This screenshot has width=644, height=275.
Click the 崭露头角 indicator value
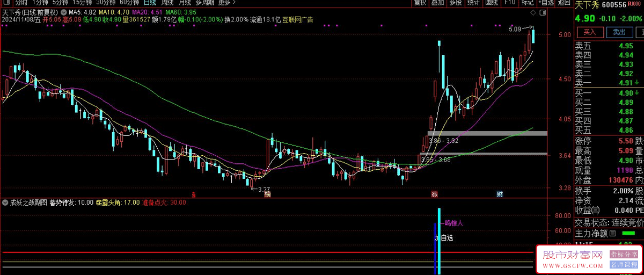118,202
